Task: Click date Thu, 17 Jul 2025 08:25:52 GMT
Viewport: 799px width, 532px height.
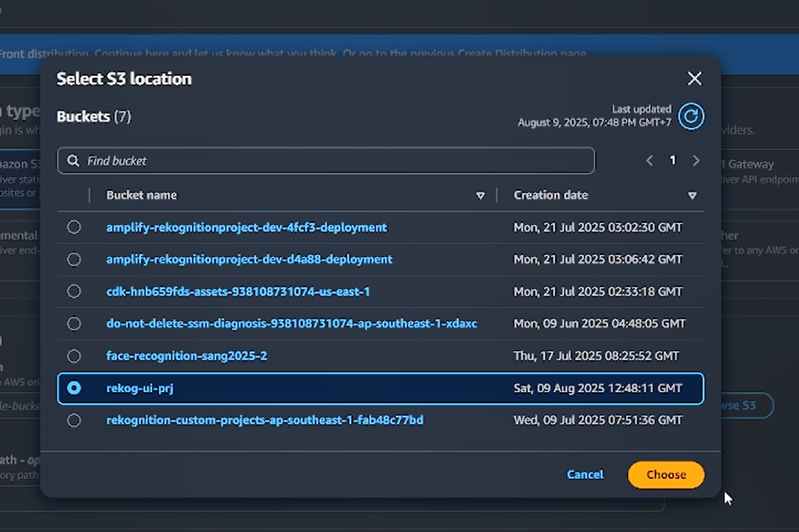Action: tap(596, 356)
